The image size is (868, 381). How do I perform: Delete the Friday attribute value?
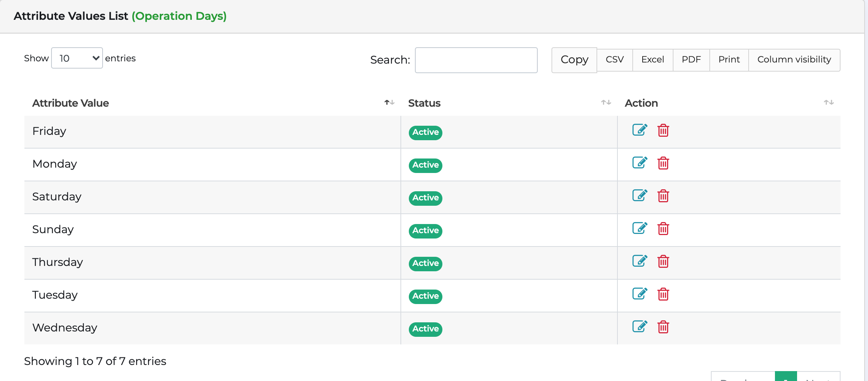point(663,130)
